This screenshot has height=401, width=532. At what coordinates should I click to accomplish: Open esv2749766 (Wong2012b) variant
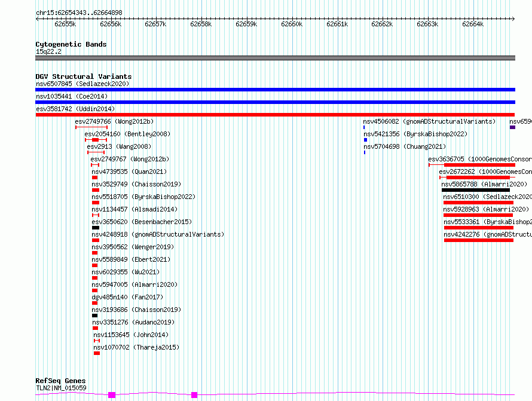114,121
